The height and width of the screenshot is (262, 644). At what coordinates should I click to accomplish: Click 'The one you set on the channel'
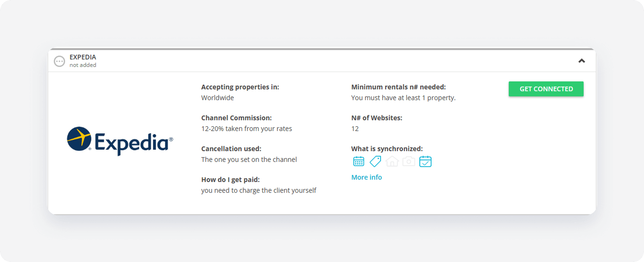point(249,160)
